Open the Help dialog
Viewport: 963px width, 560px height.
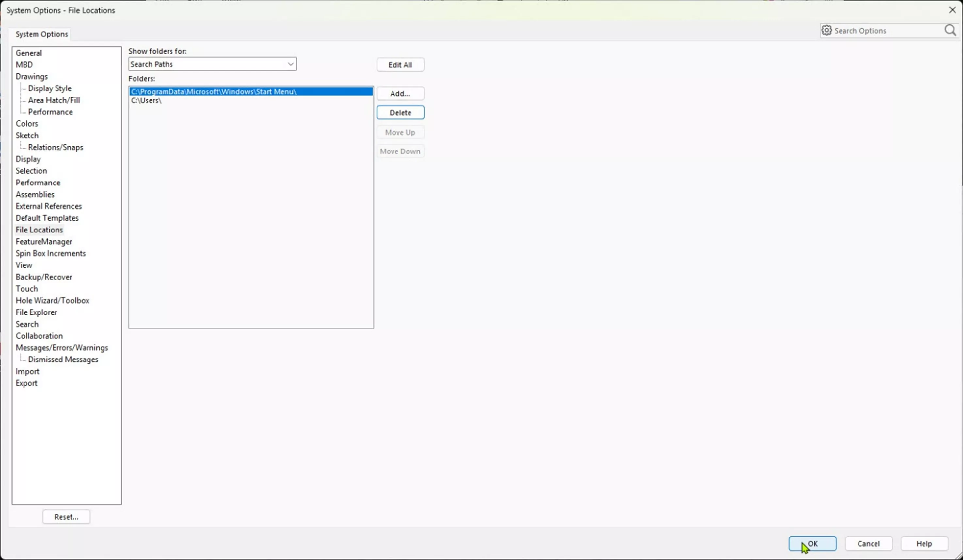[x=924, y=543]
